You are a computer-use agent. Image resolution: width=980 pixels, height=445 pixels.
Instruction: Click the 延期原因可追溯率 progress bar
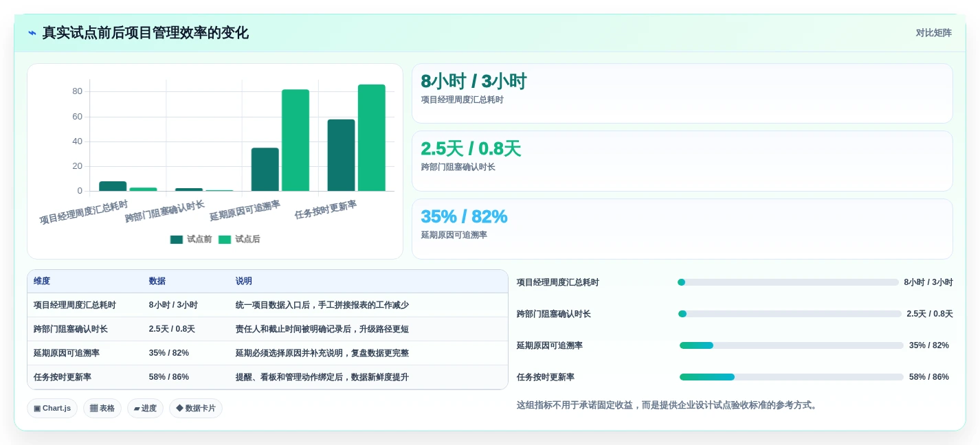click(x=792, y=345)
